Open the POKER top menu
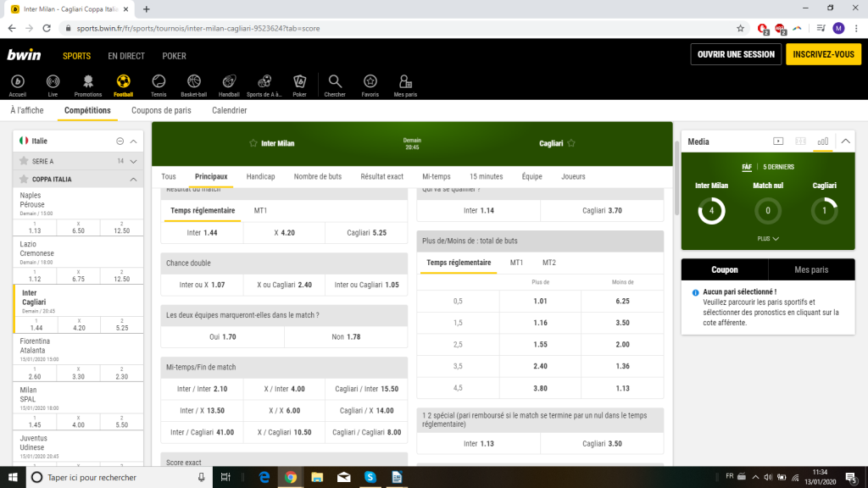This screenshot has height=488, width=868. click(x=174, y=56)
